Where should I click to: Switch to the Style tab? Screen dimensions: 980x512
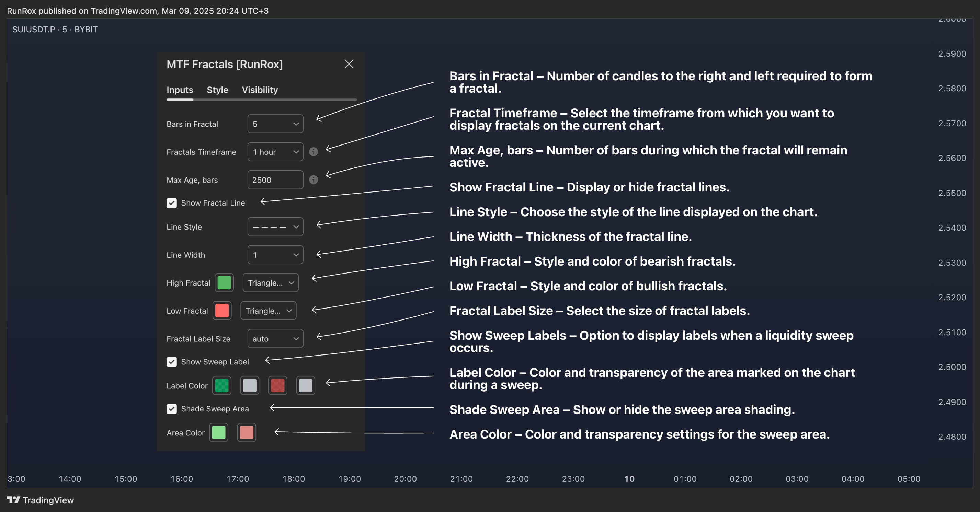pyautogui.click(x=217, y=90)
